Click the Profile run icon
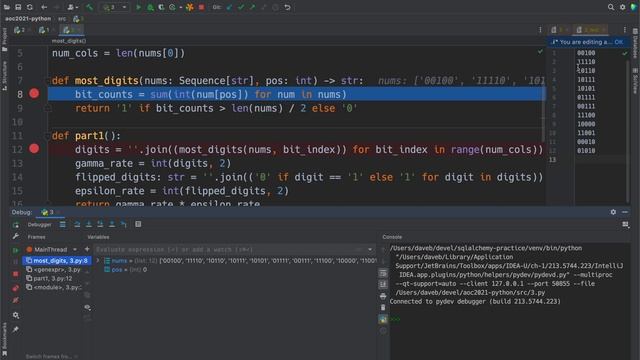 pos(172,7)
